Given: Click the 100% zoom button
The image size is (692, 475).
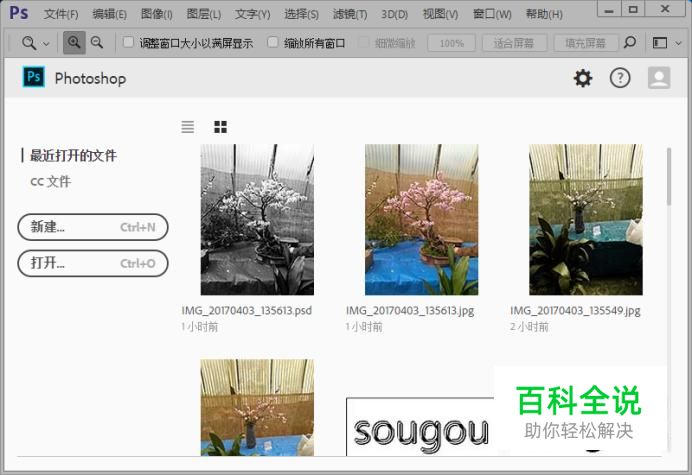Looking at the screenshot, I should click(x=451, y=43).
